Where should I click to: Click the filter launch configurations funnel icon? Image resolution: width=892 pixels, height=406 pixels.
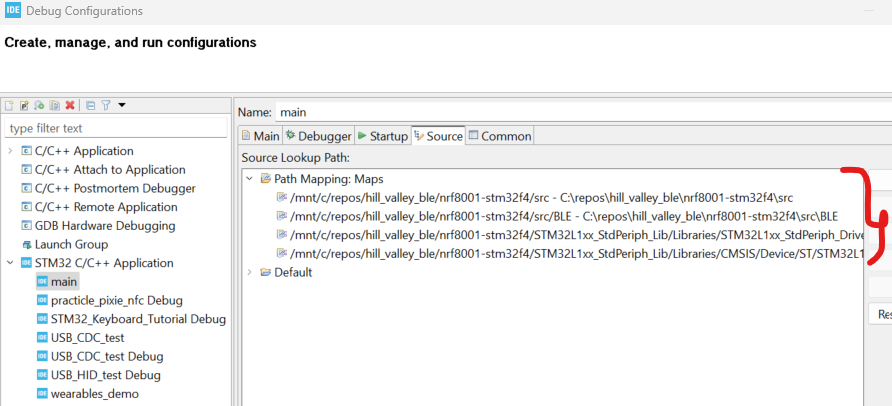click(105, 105)
